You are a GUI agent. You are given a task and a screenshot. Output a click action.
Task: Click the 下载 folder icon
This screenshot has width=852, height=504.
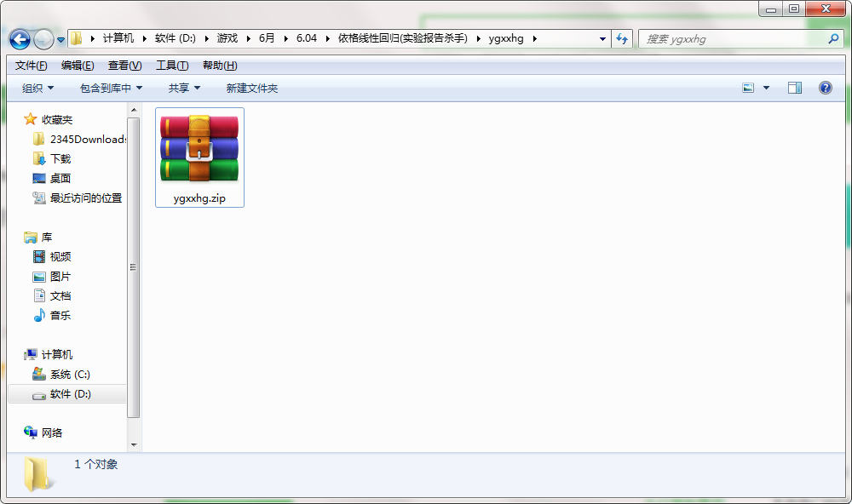tap(38, 158)
